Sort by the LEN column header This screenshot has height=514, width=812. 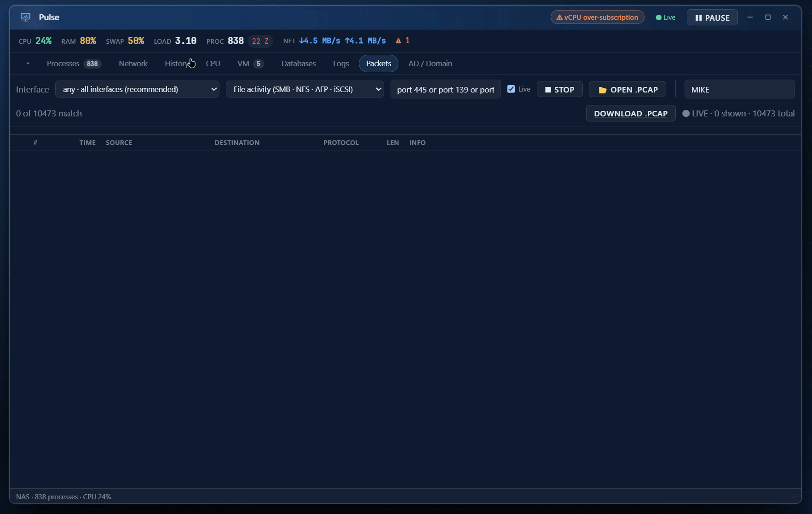392,143
